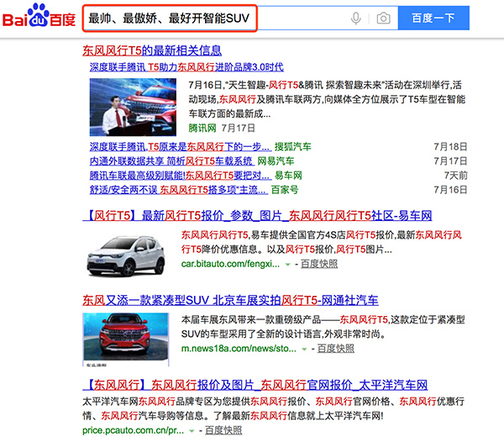Image resolution: width=504 pixels, height=442 pixels.
Task: Click the 7月16日 date of 百家号 row
Action: 450,190
